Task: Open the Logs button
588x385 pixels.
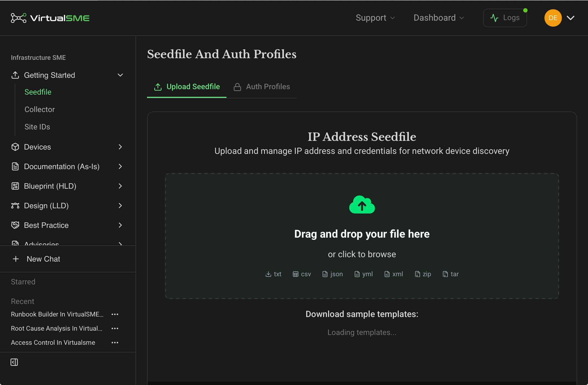Action: tap(505, 18)
